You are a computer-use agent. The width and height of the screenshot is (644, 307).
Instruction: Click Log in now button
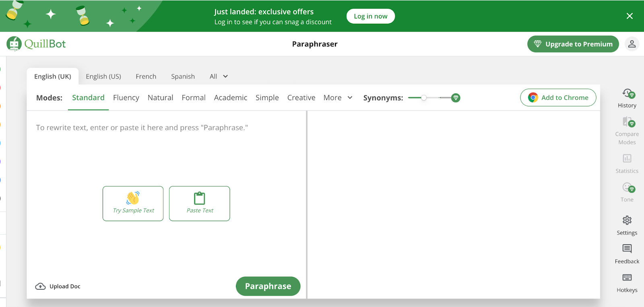pos(371,16)
